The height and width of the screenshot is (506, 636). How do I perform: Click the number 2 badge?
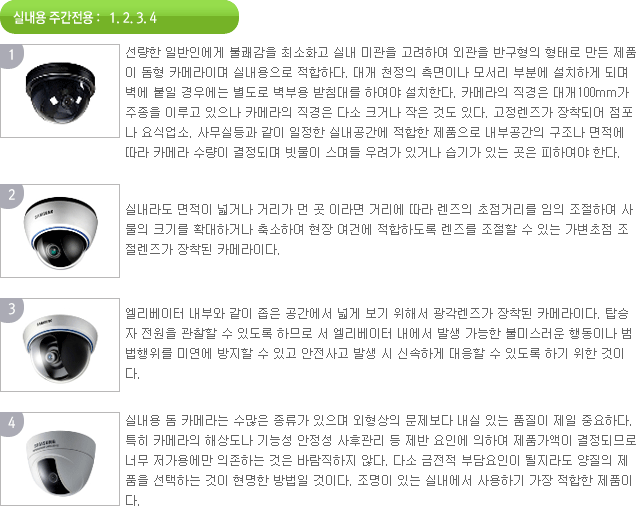[11, 195]
